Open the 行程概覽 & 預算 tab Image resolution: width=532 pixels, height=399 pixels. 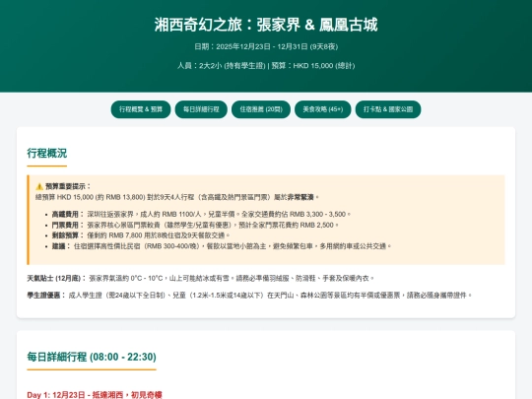tap(141, 109)
